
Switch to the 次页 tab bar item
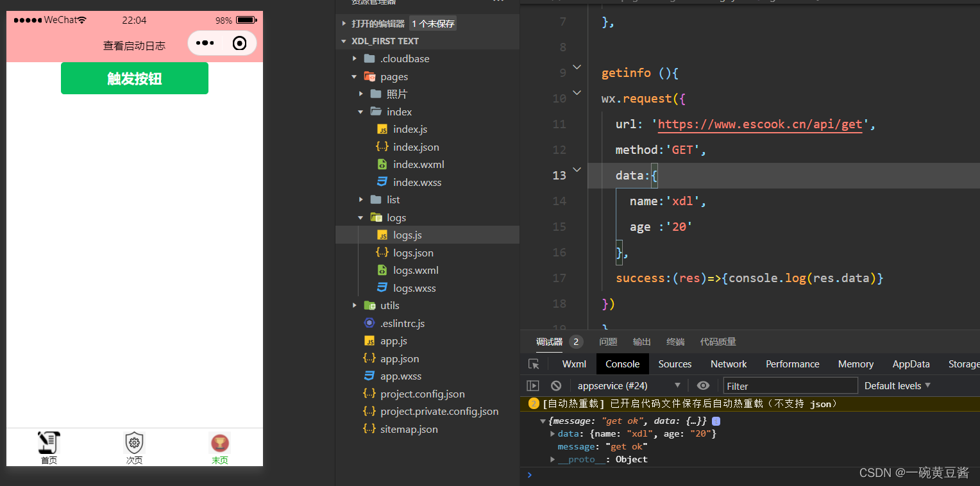[x=134, y=448]
